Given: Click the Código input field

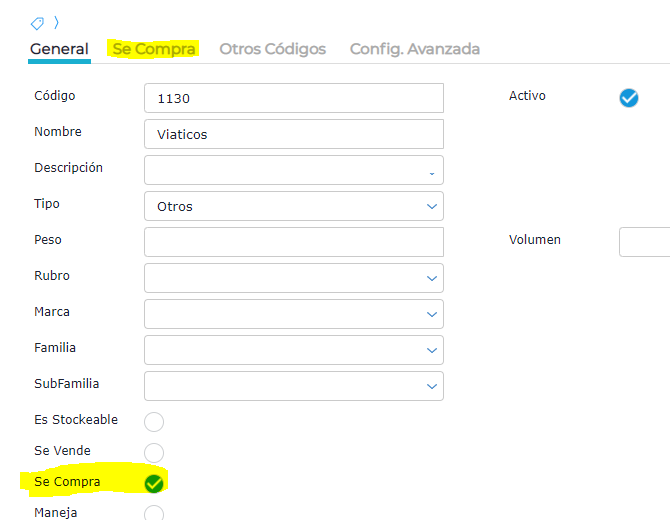Looking at the screenshot, I should click(294, 98).
